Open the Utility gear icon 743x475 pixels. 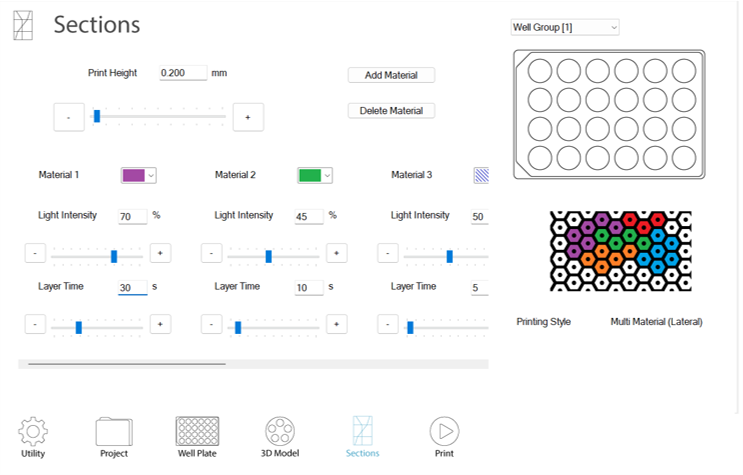pyautogui.click(x=33, y=431)
